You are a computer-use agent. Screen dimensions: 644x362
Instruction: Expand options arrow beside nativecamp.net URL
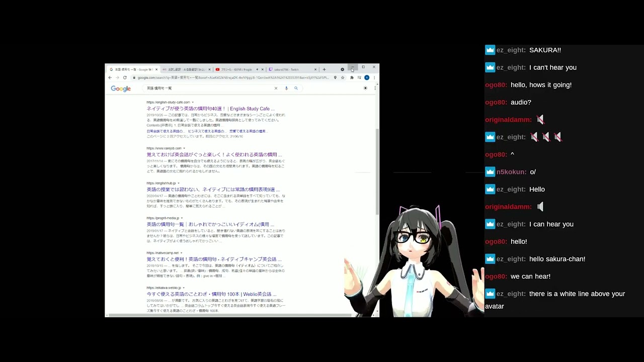[x=181, y=253]
